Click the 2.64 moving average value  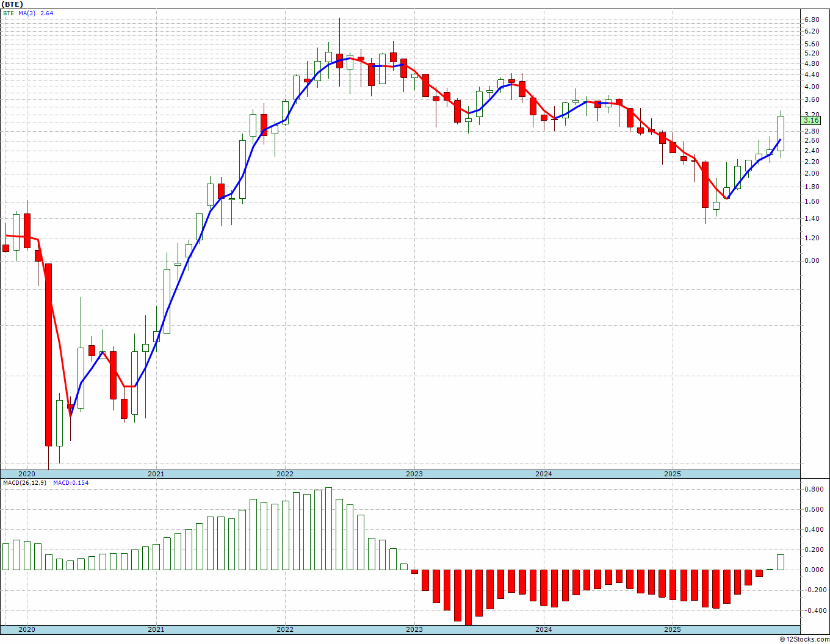(46, 13)
